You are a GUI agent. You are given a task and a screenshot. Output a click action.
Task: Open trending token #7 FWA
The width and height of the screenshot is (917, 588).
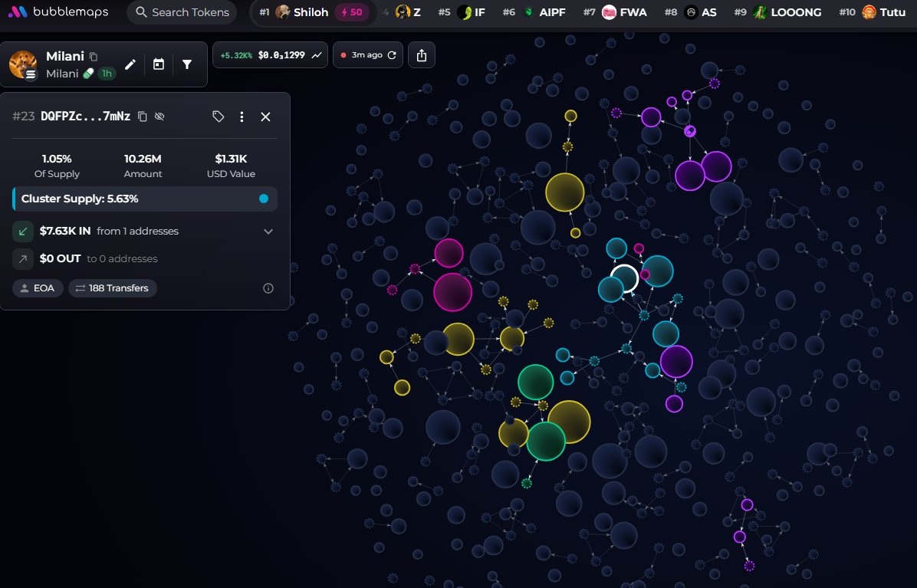pyautogui.click(x=615, y=12)
